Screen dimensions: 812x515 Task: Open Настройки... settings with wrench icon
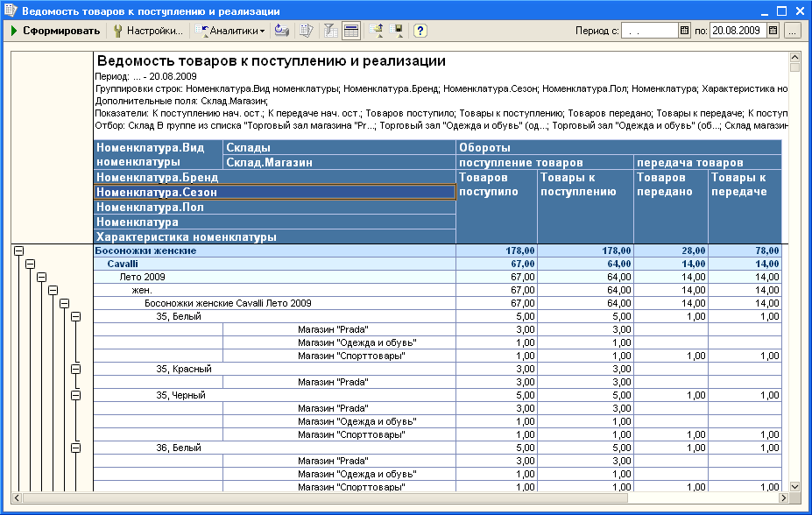pyautogui.click(x=148, y=31)
